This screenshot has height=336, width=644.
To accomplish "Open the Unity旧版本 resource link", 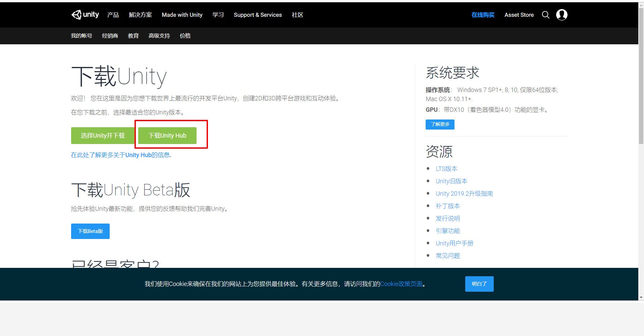I will 451,181.
